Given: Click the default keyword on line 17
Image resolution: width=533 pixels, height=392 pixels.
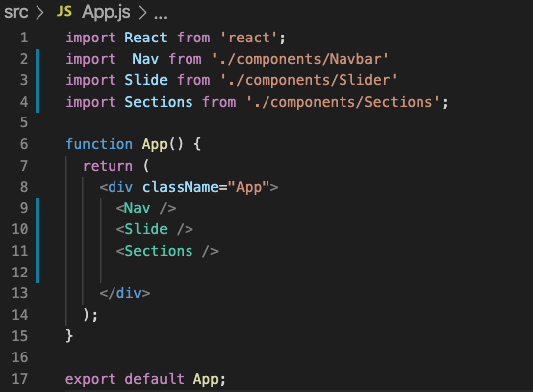Looking at the screenshot, I should coord(154,379).
